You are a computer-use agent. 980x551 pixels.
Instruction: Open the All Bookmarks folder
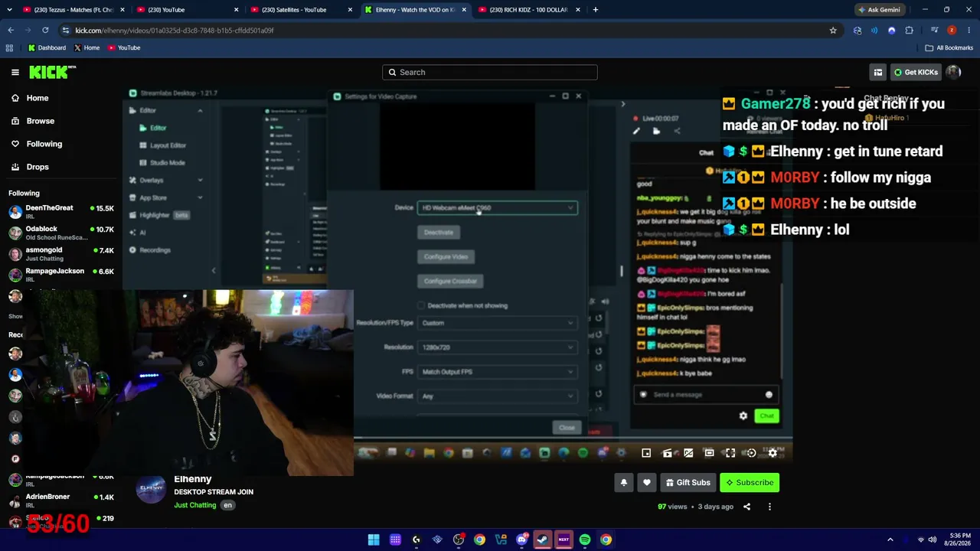point(949,47)
